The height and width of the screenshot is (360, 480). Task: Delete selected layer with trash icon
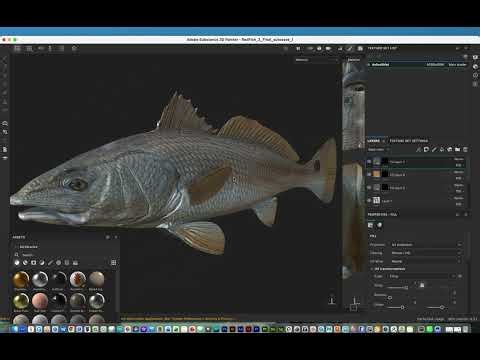point(465,150)
